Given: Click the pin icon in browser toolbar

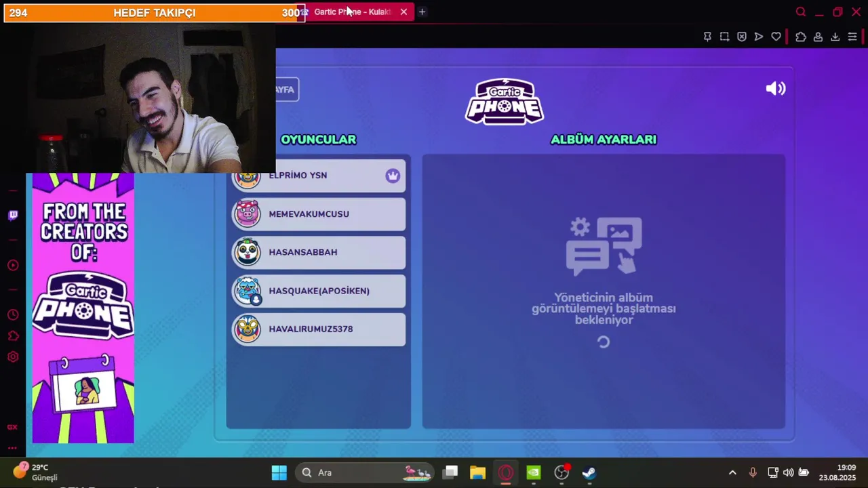Looking at the screenshot, I should [x=707, y=37].
